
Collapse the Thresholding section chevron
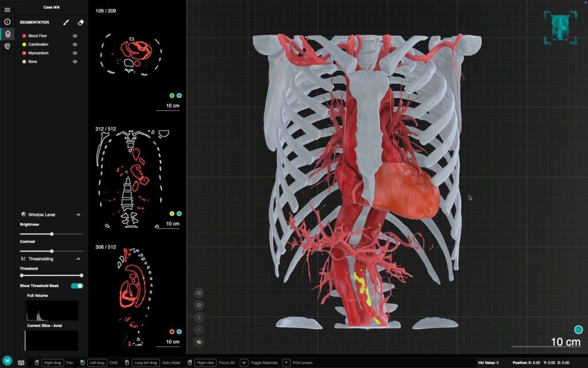pyautogui.click(x=79, y=259)
